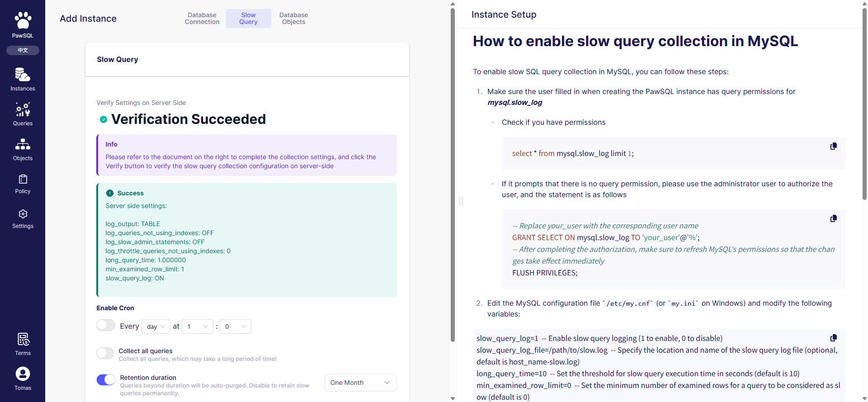Image resolution: width=868 pixels, height=402 pixels.
Task: Click the '/etc/my.cnf' inline code
Action: coord(627,303)
